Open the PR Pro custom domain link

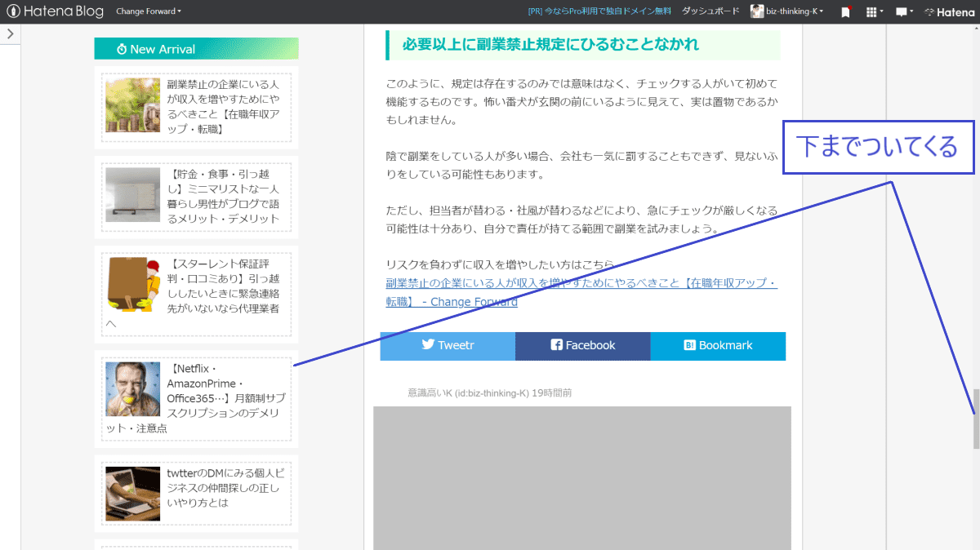coord(599,11)
